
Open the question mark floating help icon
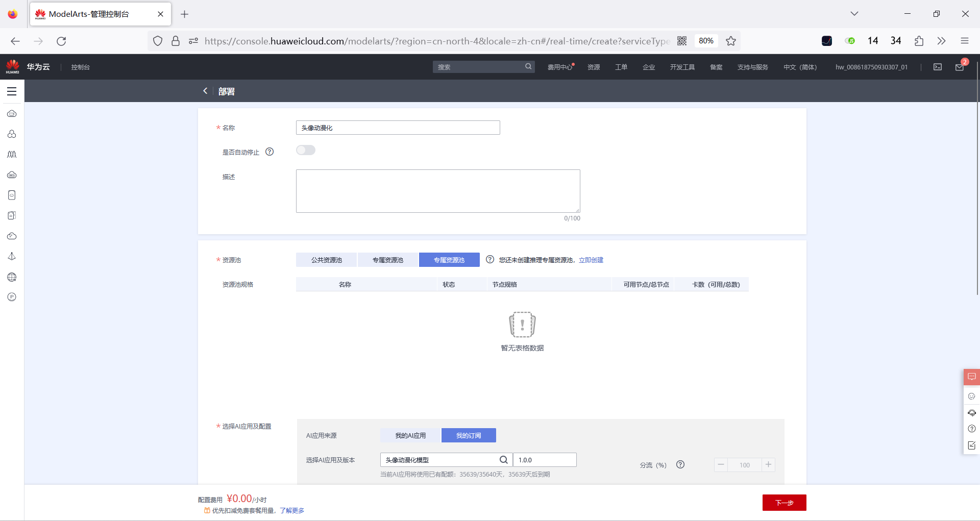pos(972,429)
